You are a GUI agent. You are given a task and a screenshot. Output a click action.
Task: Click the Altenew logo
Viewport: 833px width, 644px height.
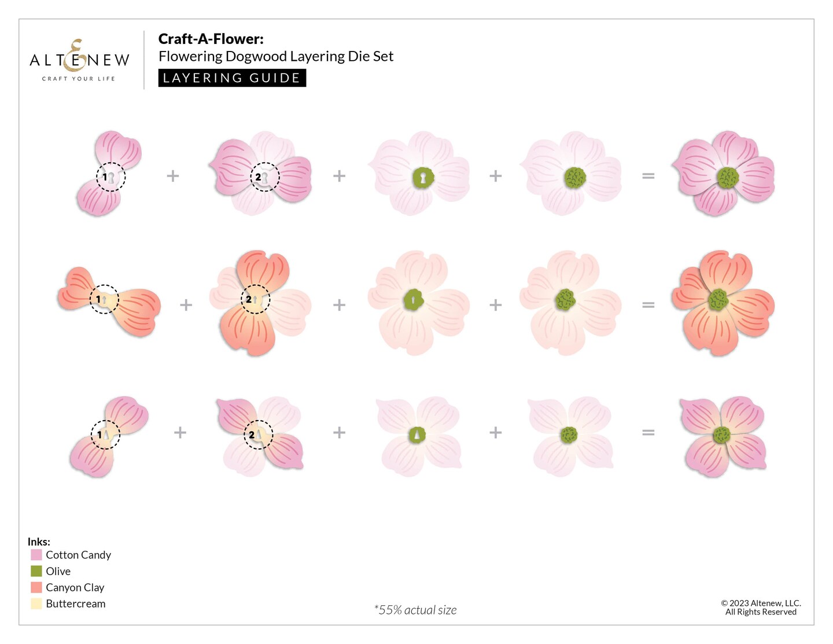coord(79,60)
